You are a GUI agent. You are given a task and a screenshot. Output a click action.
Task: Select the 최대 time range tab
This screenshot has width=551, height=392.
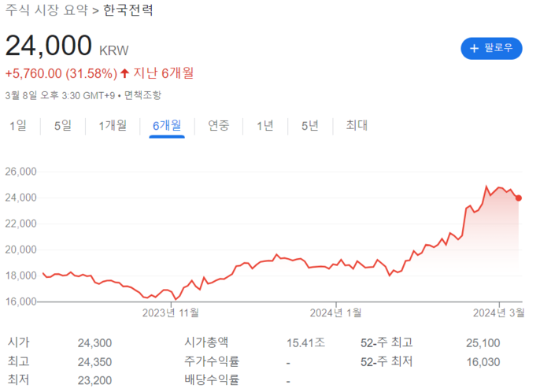357,125
